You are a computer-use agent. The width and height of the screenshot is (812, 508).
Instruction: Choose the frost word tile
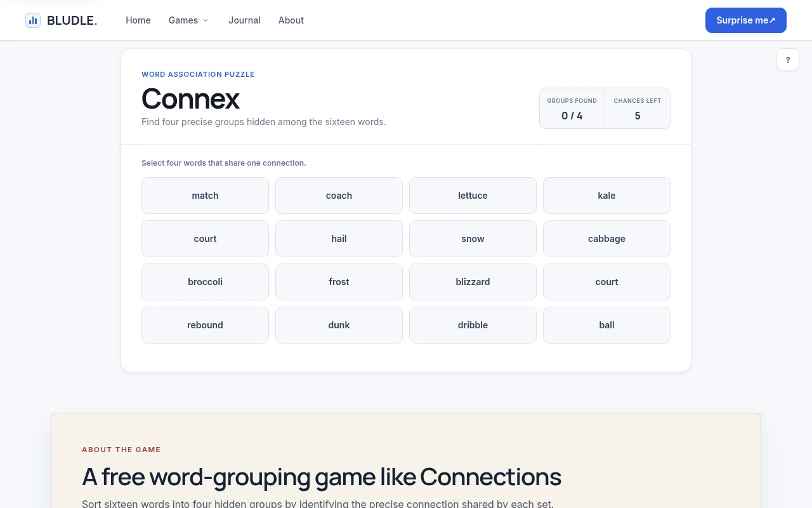pyautogui.click(x=339, y=282)
